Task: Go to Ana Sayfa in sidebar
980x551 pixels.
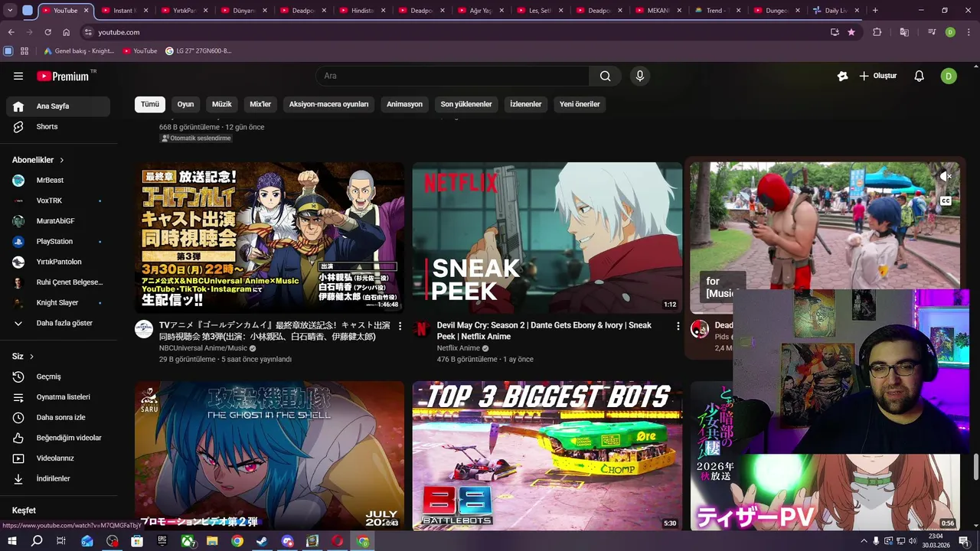Action: pos(58,106)
